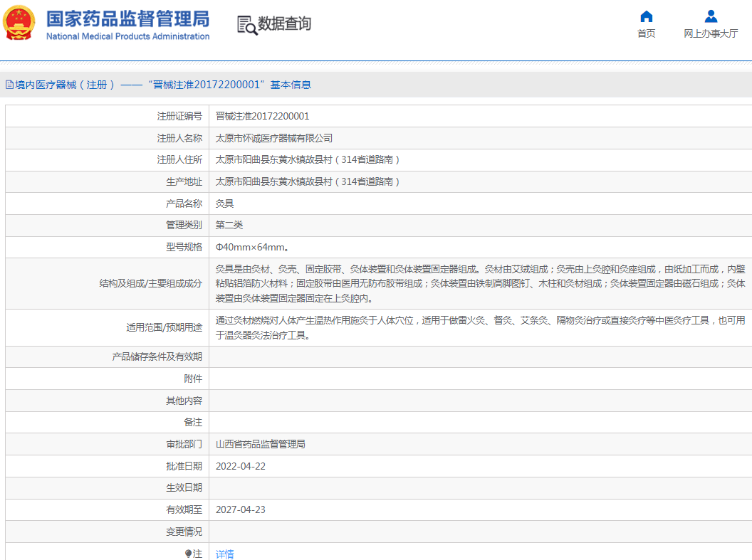752x560 pixels.
Task: Select the expiry date 2027-04-23
Action: (240, 509)
